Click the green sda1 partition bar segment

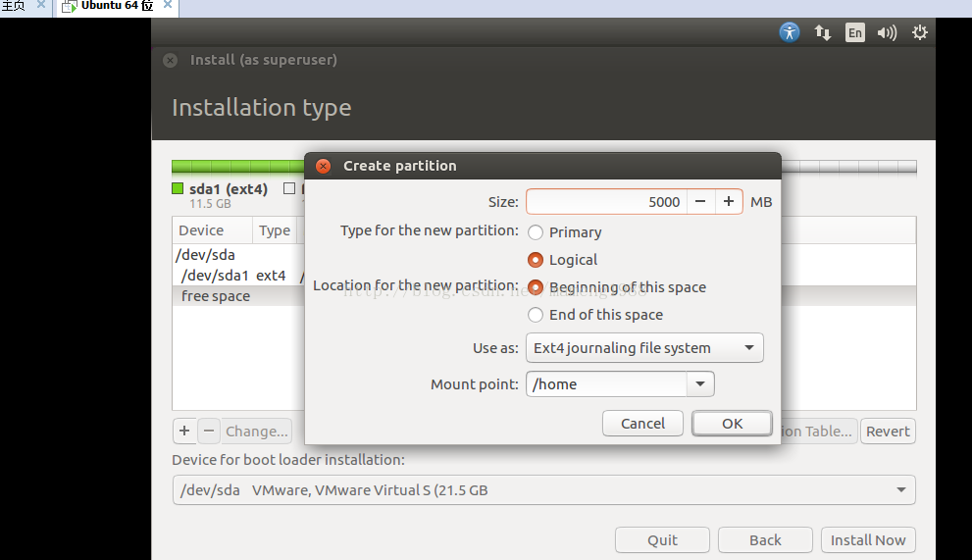pyautogui.click(x=238, y=166)
